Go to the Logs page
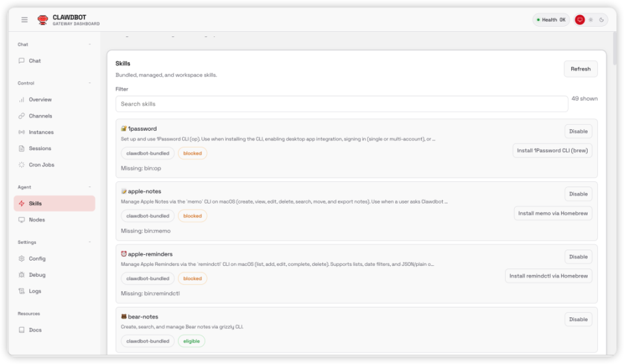Image resolution: width=624 pixels, height=364 pixels. [x=35, y=291]
